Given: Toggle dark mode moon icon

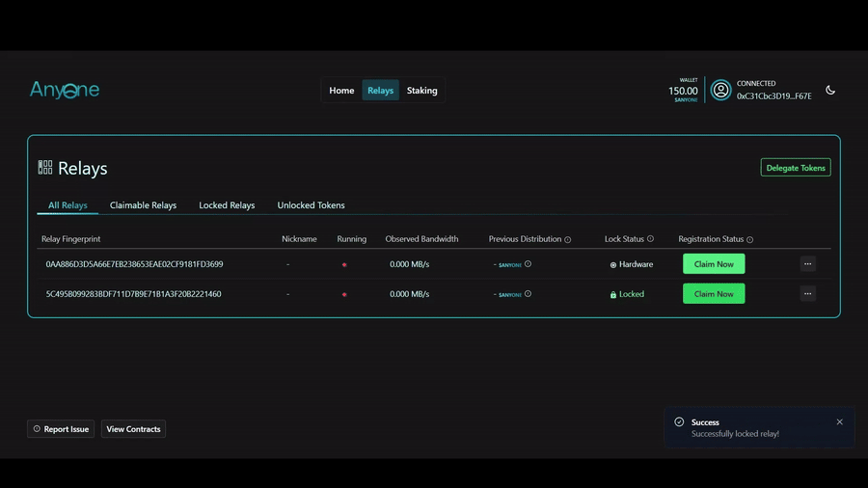Looking at the screenshot, I should [829, 91].
